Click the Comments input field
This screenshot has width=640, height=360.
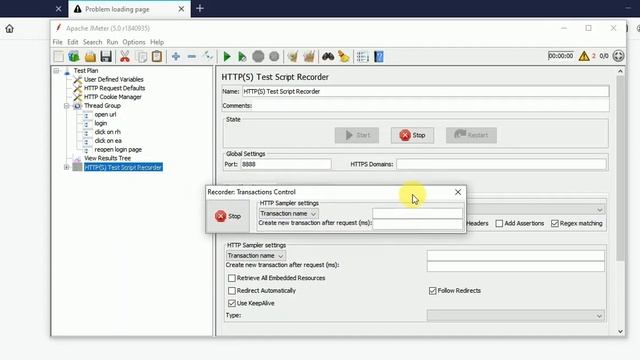click(431, 106)
